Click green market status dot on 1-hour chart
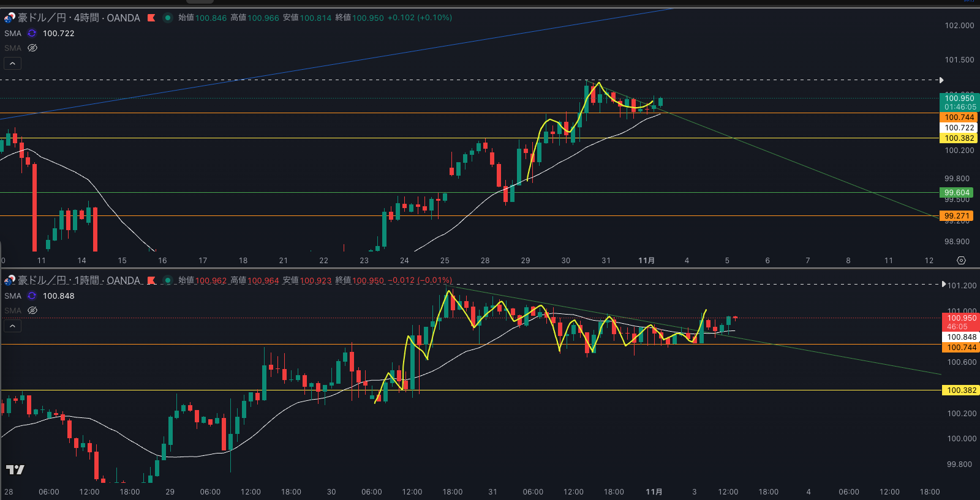This screenshot has width=980, height=500. coord(167,280)
